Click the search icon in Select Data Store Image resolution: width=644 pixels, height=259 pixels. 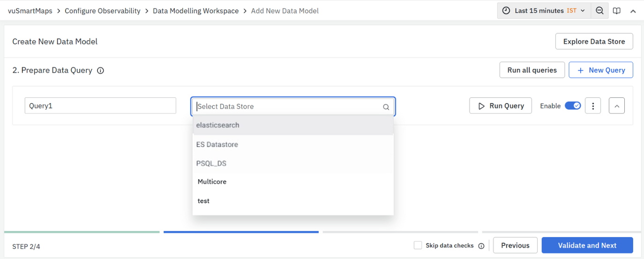pos(386,107)
